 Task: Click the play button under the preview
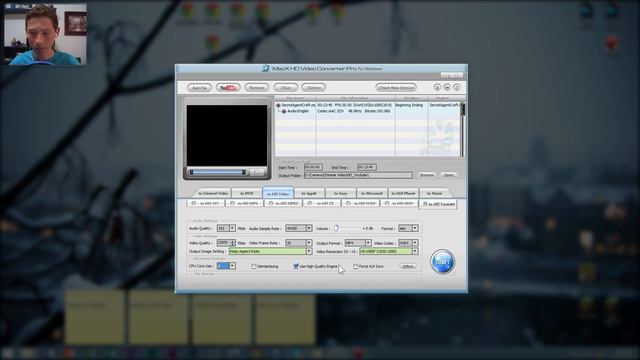point(257,172)
